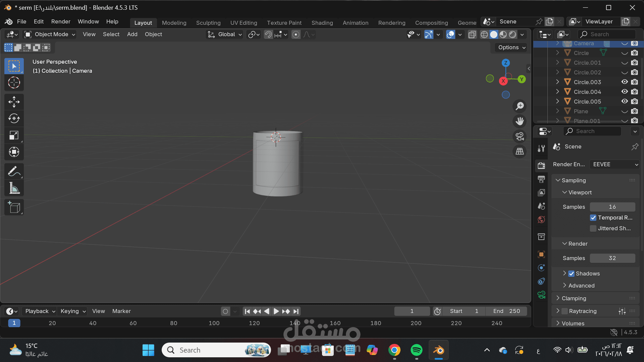Disable the Shadows checkbox
Viewport: 644px width, 362px height.
click(x=572, y=274)
